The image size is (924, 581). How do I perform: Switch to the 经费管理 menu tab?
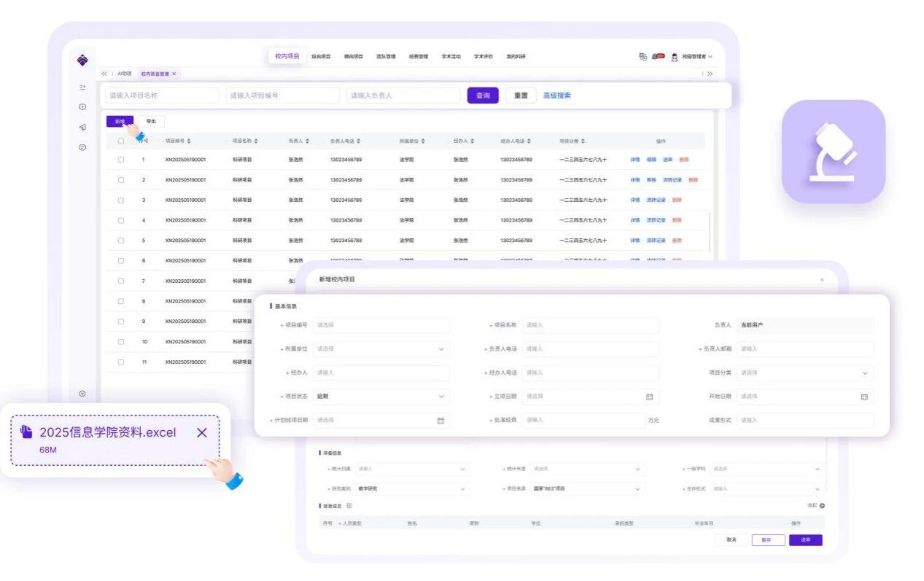coord(418,56)
